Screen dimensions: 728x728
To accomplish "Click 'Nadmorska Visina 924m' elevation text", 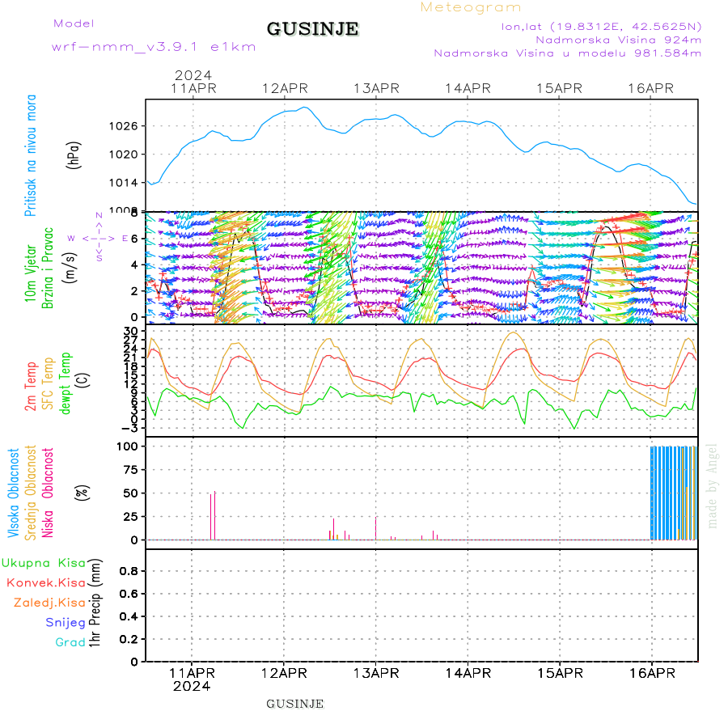I will click(619, 40).
